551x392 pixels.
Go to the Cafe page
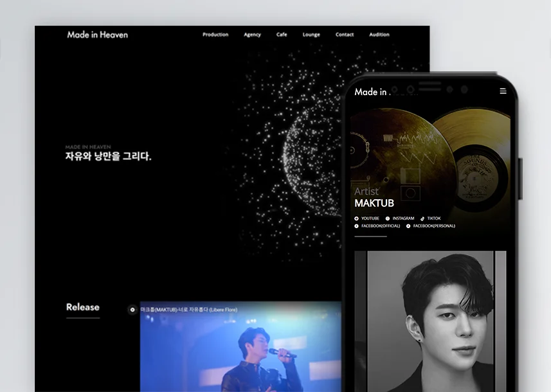point(282,35)
